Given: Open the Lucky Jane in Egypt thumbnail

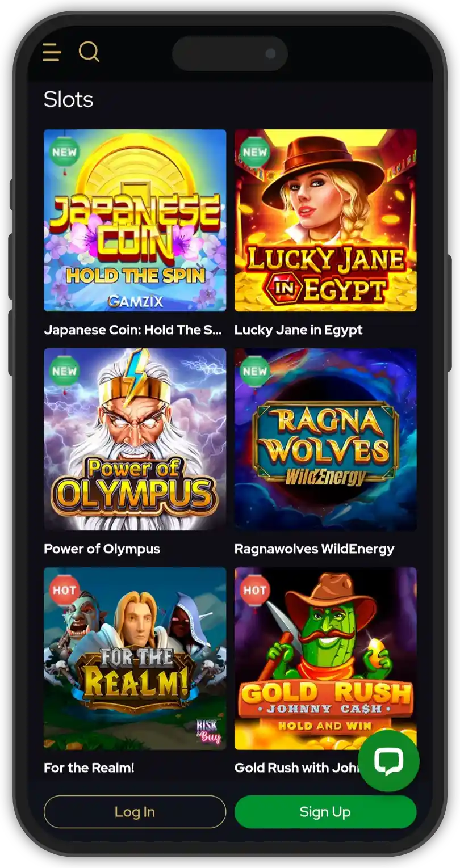Looking at the screenshot, I should 325,220.
